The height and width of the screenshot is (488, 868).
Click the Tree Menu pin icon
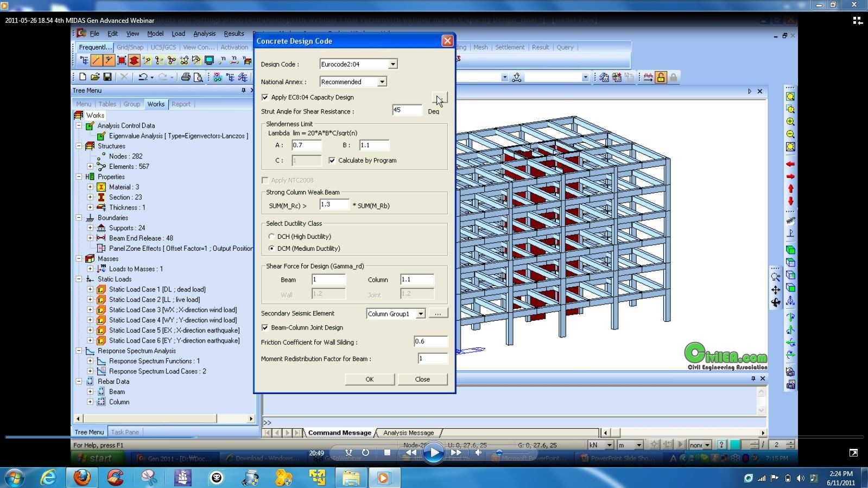coord(243,91)
